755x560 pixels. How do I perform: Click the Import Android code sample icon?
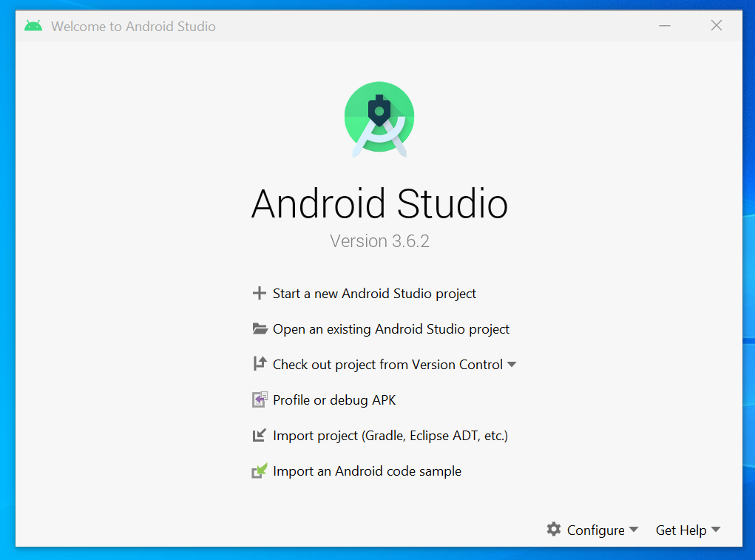(x=260, y=470)
